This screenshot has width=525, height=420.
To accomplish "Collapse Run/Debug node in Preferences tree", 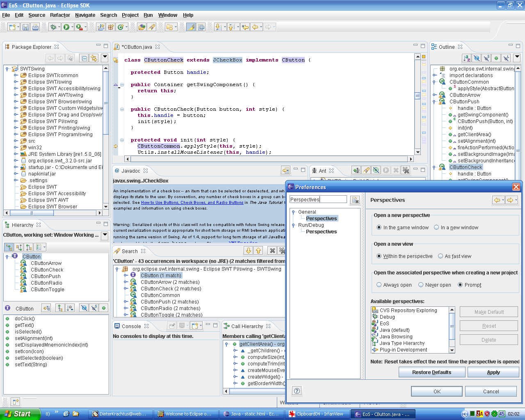I will [293, 225].
